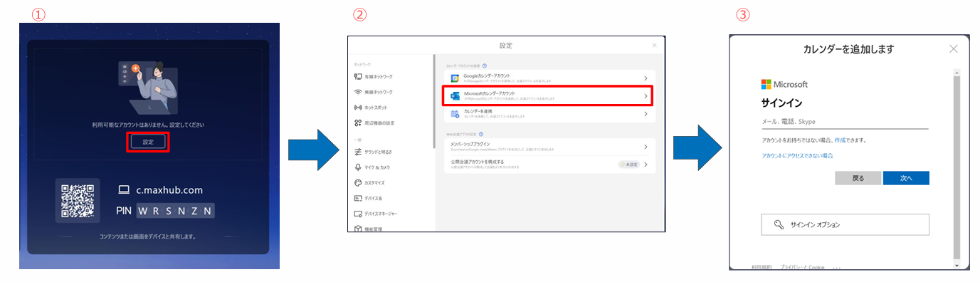Select the Googleカレンダーアカウント label

point(487,75)
